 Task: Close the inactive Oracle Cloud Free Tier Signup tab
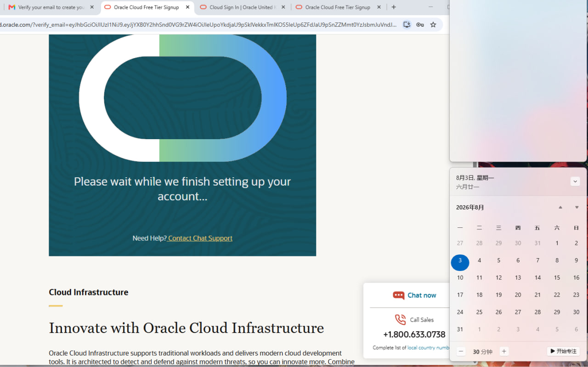pyautogui.click(x=379, y=7)
